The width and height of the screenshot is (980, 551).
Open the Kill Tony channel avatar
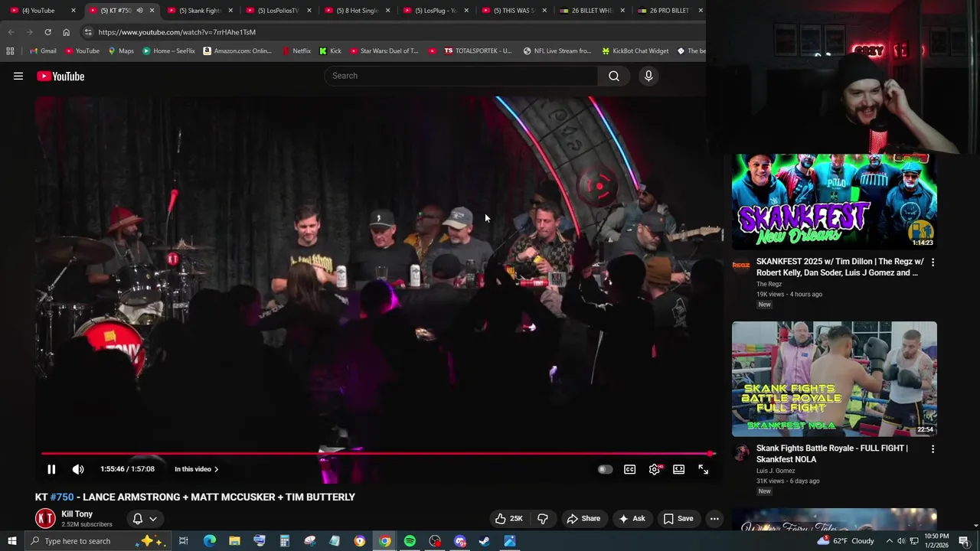tap(45, 518)
